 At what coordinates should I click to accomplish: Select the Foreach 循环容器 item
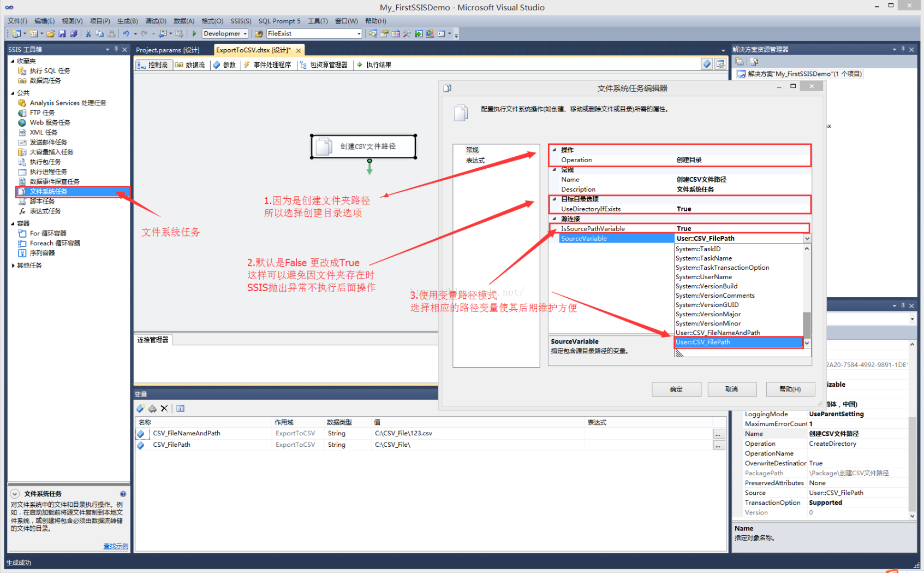pyautogui.click(x=55, y=244)
